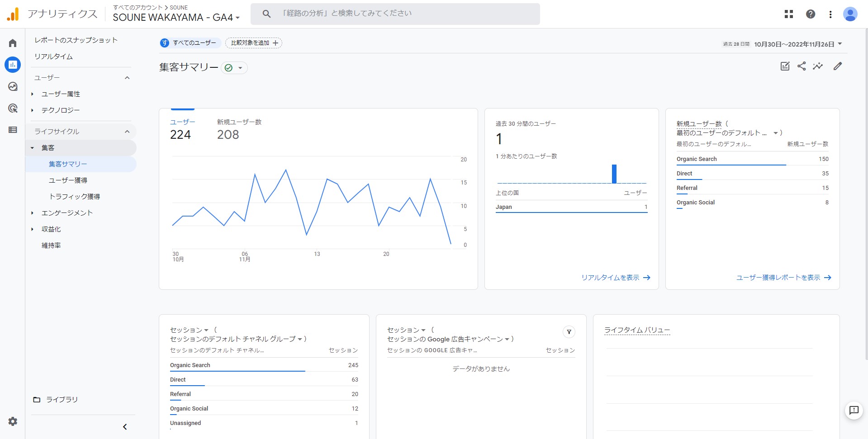The width and height of the screenshot is (868, 439).
Task: Open the date range dropdown
Action: point(798,44)
